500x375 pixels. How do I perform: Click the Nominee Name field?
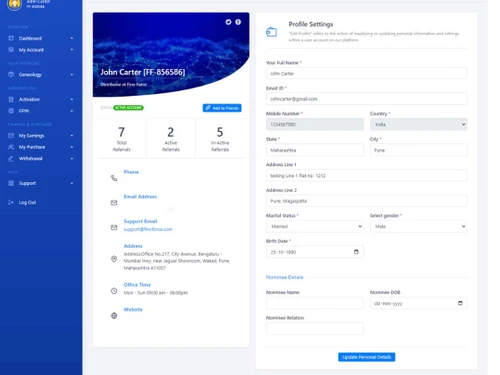315,303
